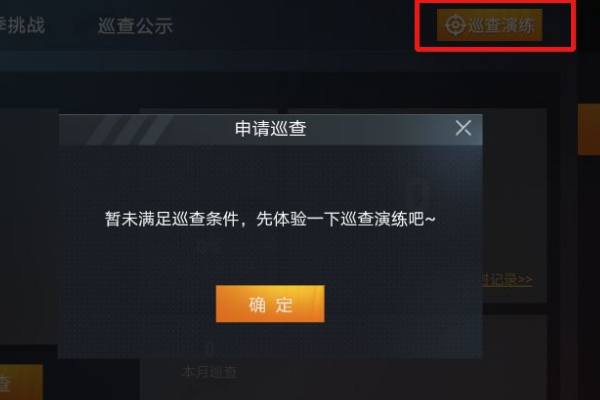This screenshot has width=600, height=400.
Task: Click the 先体验一下巡查演练吧 part of the message
Action: [346, 219]
